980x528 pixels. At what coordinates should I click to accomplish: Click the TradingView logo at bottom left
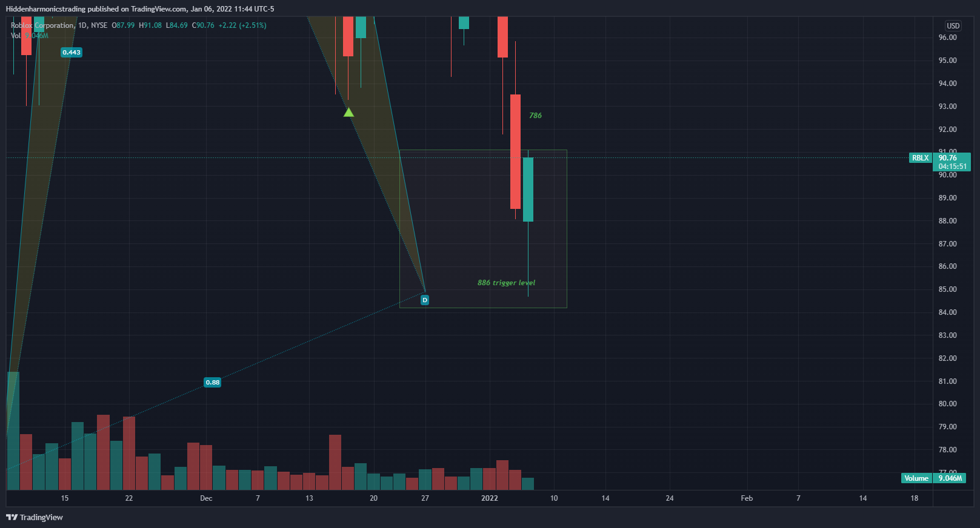(x=35, y=517)
